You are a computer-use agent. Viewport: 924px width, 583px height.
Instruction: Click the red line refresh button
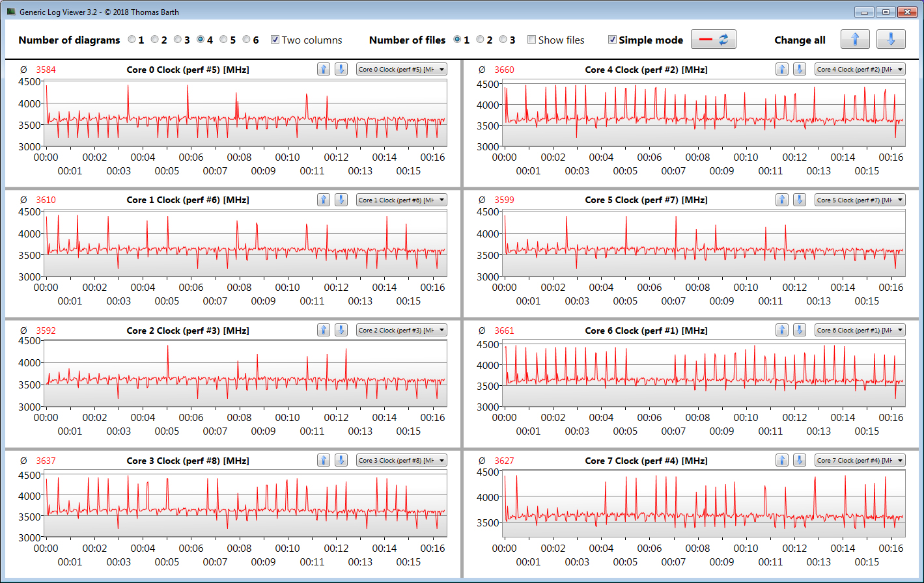(713, 40)
